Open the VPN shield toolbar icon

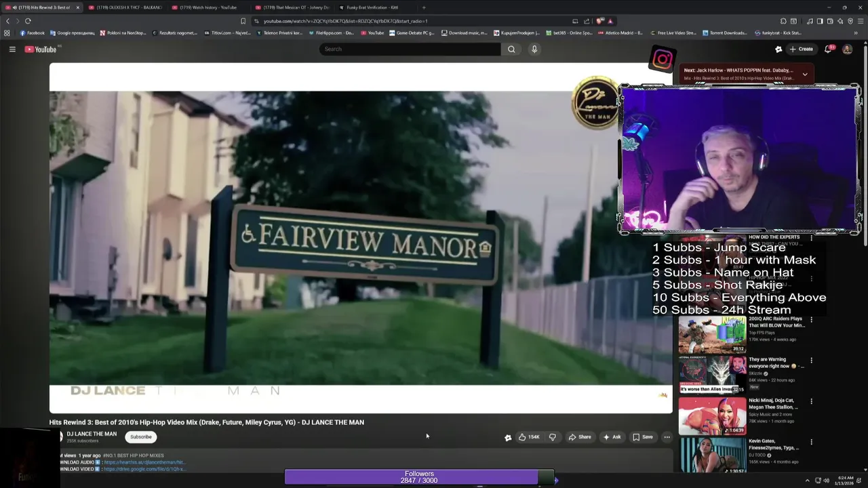(x=850, y=21)
